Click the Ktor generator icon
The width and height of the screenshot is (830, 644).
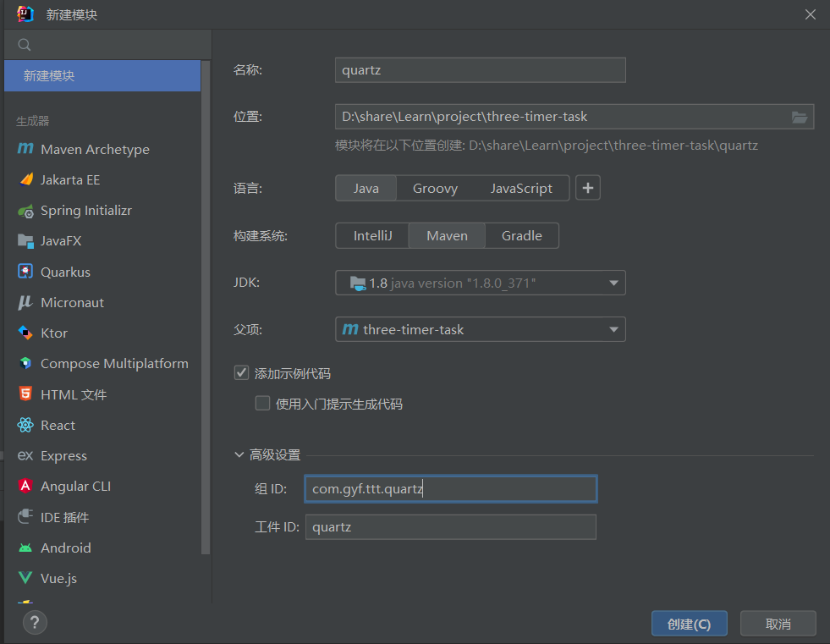pos(25,333)
